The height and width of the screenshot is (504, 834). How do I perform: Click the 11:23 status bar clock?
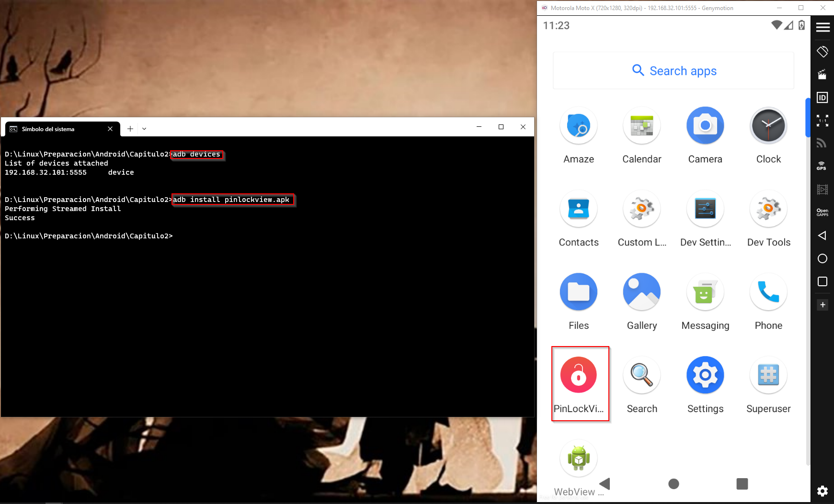[x=556, y=26]
